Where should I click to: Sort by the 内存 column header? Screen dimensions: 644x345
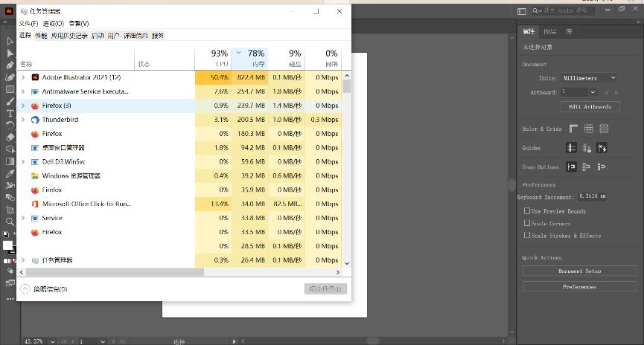point(249,58)
